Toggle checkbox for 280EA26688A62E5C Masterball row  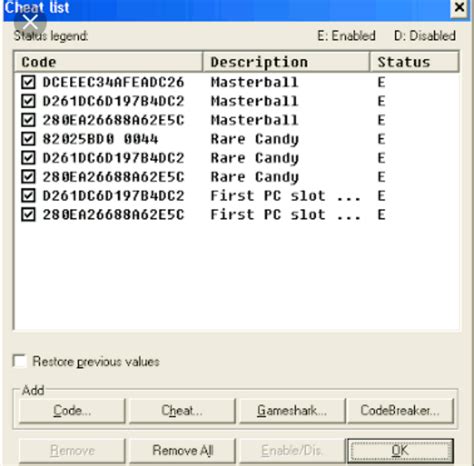click(28, 120)
